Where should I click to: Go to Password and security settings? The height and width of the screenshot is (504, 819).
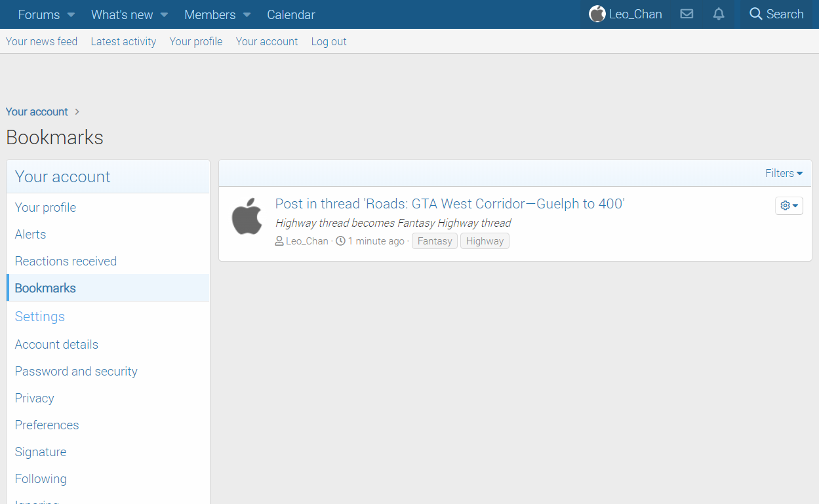pyautogui.click(x=76, y=371)
